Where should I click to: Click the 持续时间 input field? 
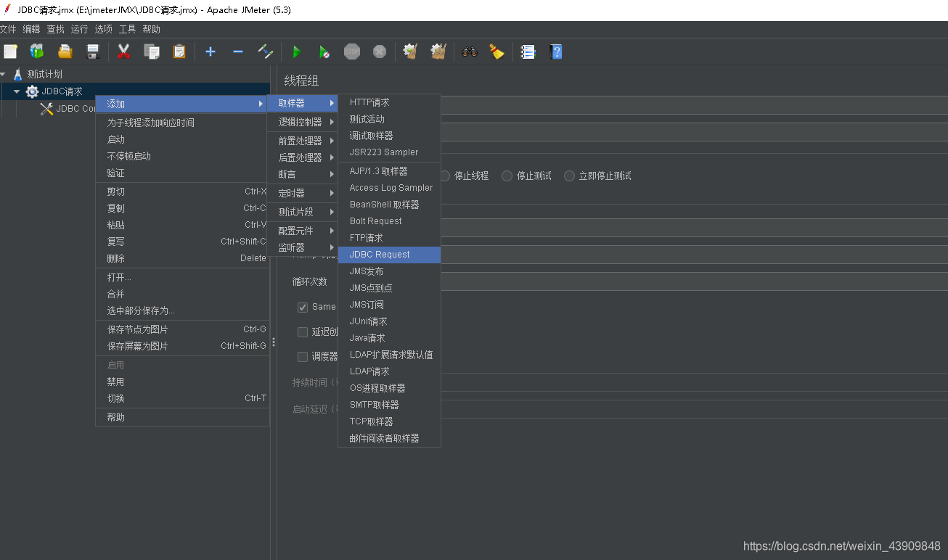(694, 382)
